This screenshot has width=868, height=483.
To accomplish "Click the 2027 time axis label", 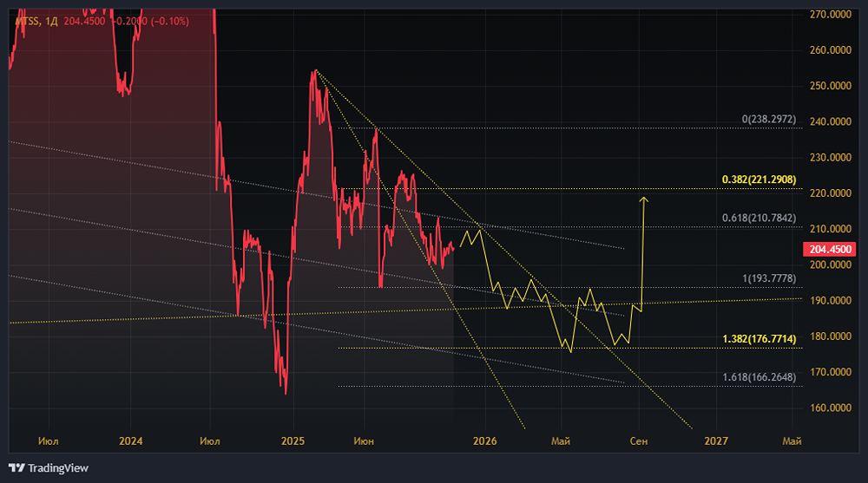I will pyautogui.click(x=716, y=441).
